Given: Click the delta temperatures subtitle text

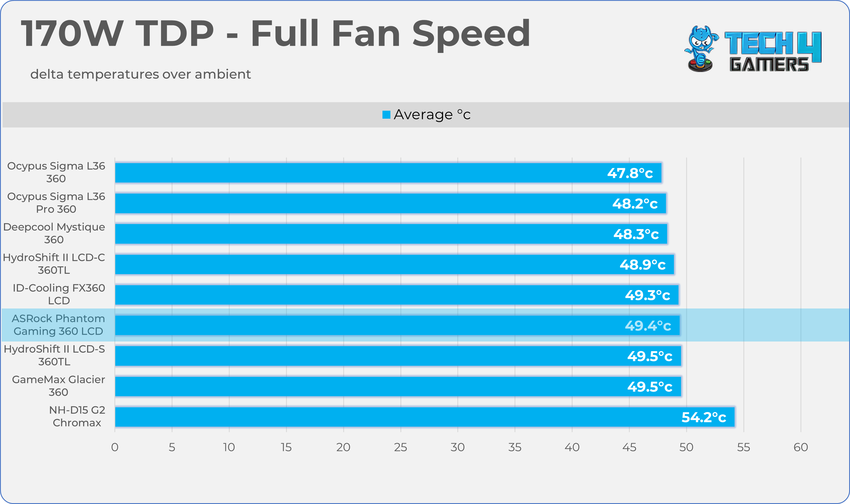Looking at the screenshot, I should pyautogui.click(x=140, y=74).
